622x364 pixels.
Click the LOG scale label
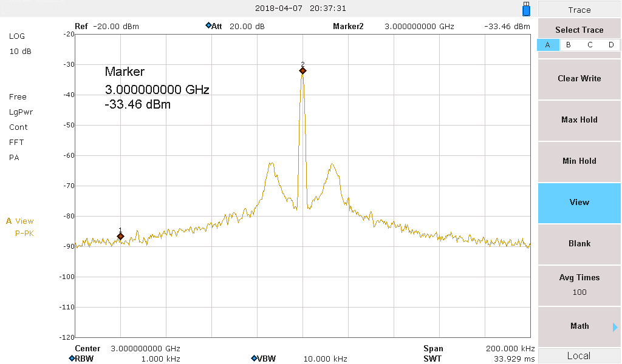tap(16, 36)
